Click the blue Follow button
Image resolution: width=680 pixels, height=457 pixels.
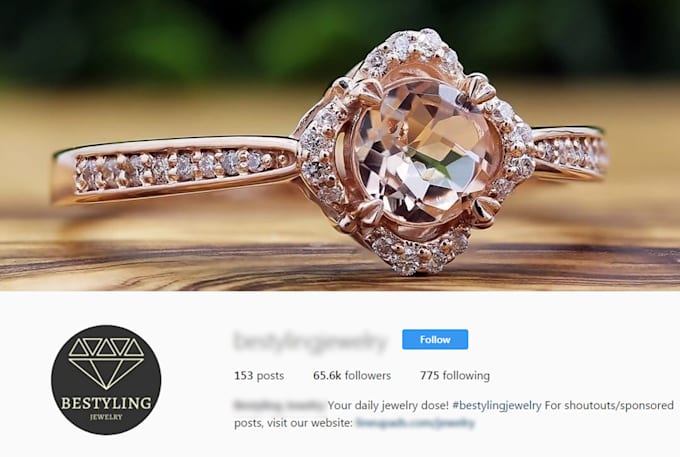click(435, 339)
